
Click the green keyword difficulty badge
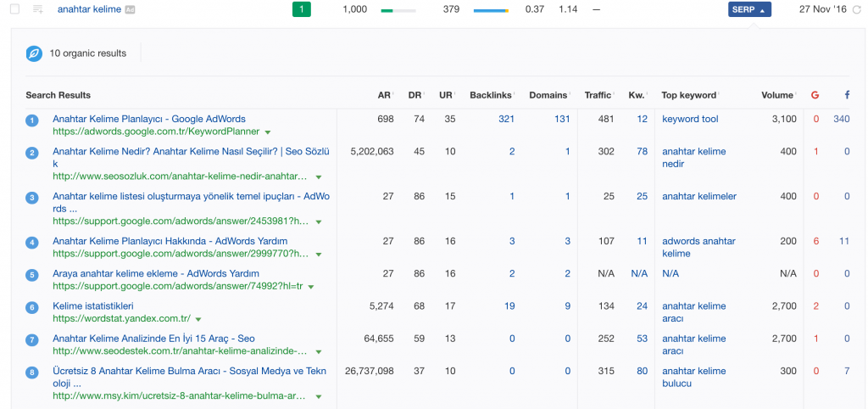(x=301, y=9)
